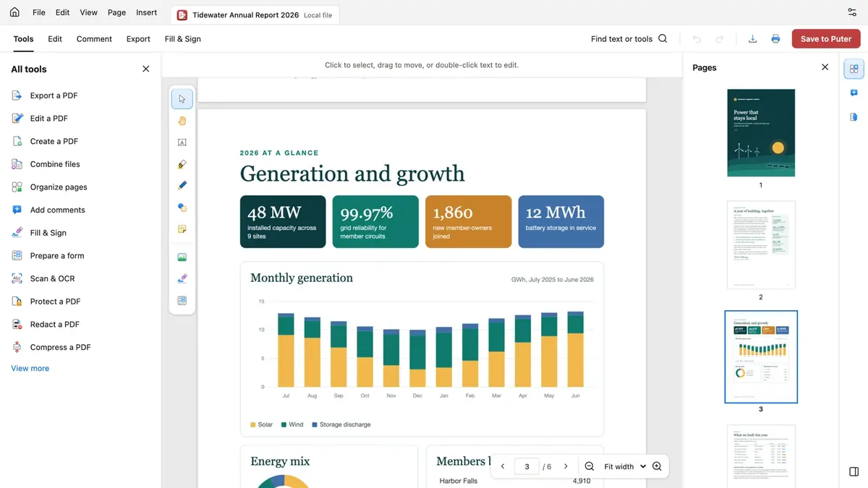
Task: Insert an image with the picture tool
Action: coord(182,257)
